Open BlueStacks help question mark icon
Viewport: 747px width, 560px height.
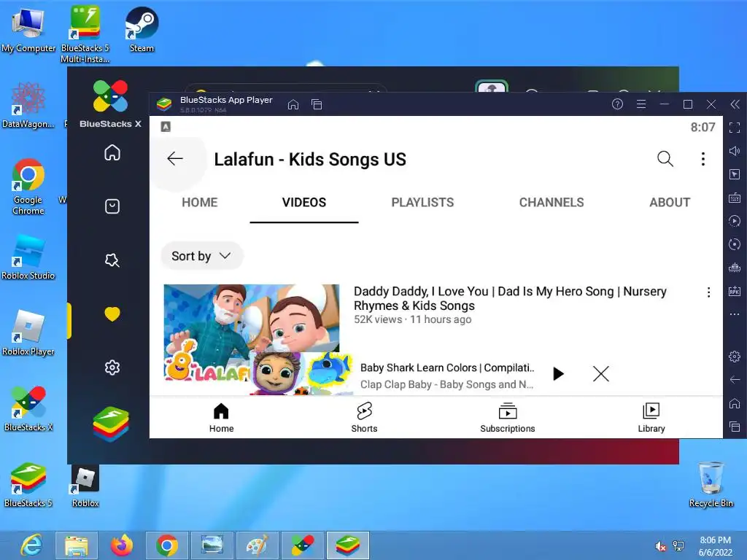point(617,104)
